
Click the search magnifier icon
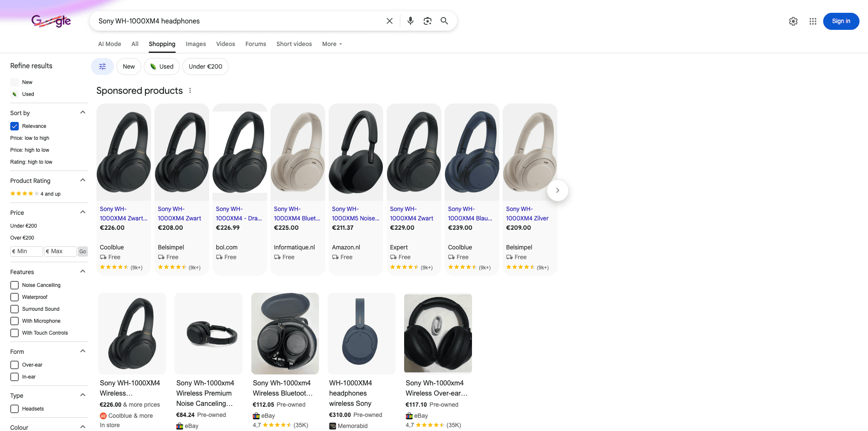(444, 20)
